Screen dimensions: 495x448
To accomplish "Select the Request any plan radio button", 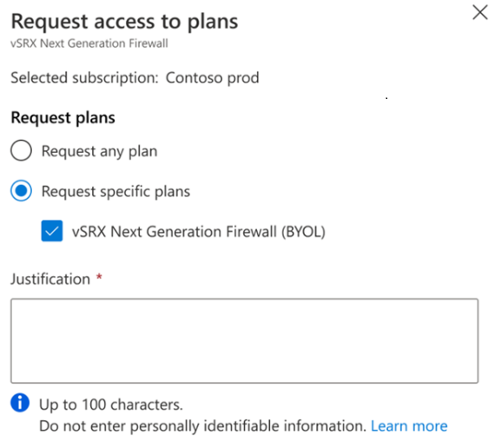I will coord(21,150).
